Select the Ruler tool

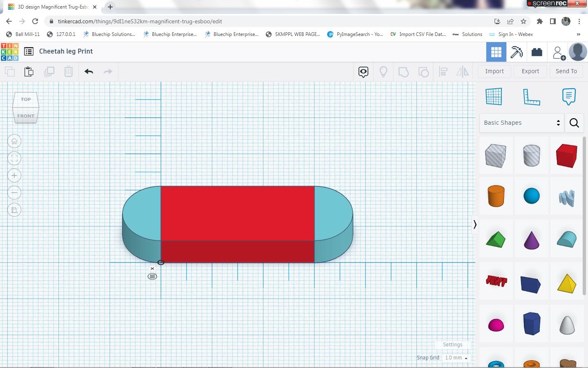531,97
